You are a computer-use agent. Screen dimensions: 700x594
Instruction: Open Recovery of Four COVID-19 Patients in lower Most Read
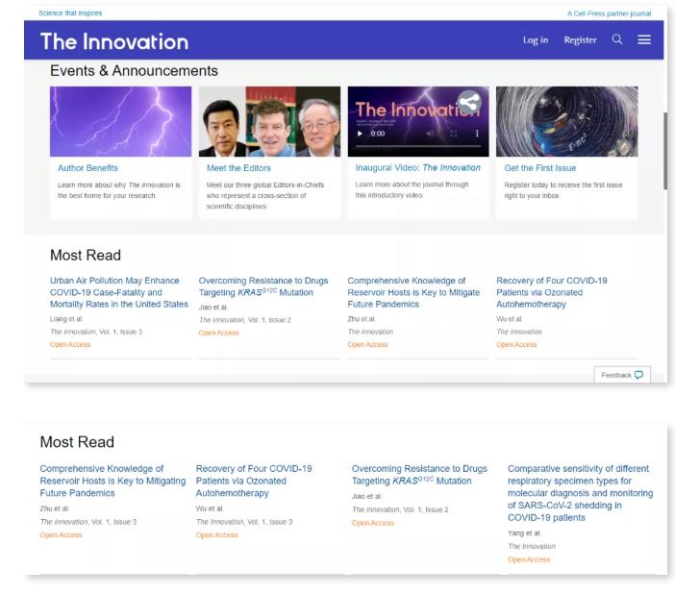pos(254,481)
